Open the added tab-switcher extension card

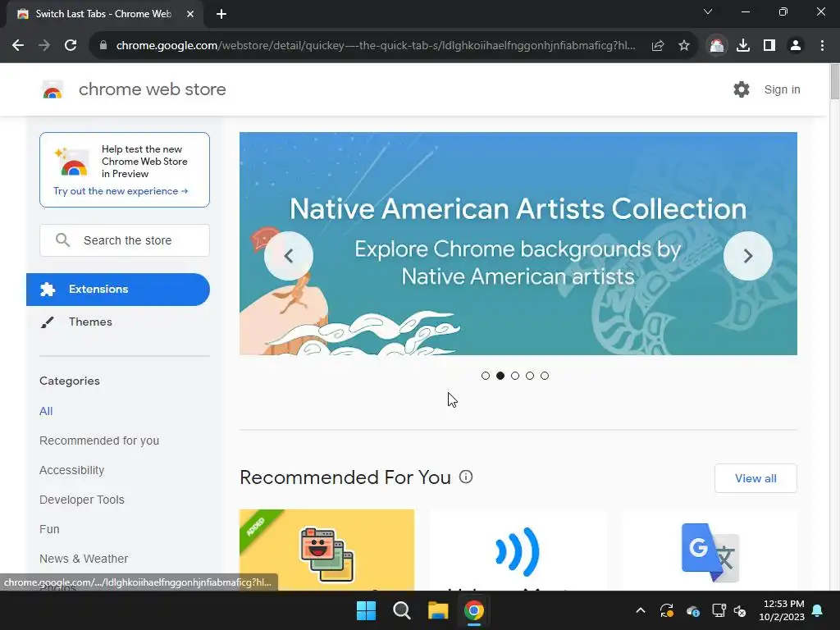pos(326,550)
